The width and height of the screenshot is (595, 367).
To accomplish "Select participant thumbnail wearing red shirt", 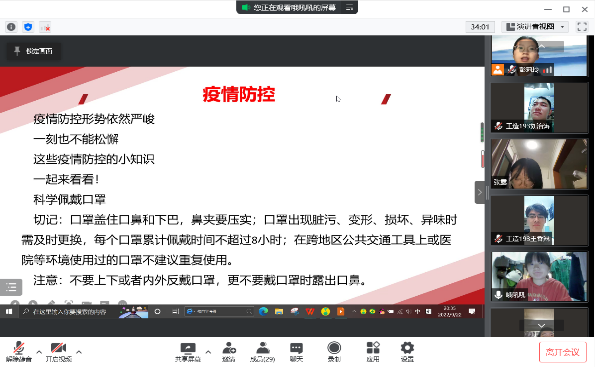I will point(539,277).
